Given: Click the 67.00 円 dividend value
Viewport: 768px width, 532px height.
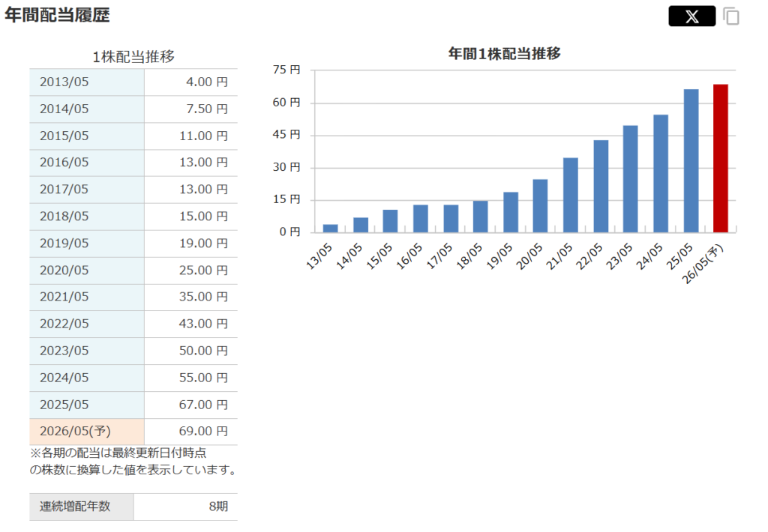Looking at the screenshot, I should (203, 405).
